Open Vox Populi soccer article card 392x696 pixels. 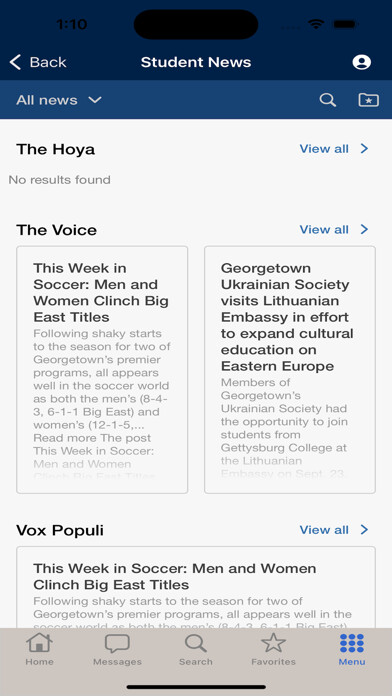[x=196, y=587]
